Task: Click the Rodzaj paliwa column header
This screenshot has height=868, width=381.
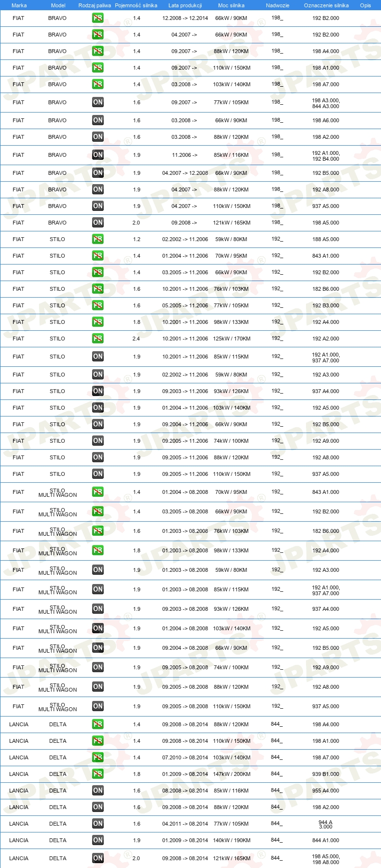Action: click(95, 5)
